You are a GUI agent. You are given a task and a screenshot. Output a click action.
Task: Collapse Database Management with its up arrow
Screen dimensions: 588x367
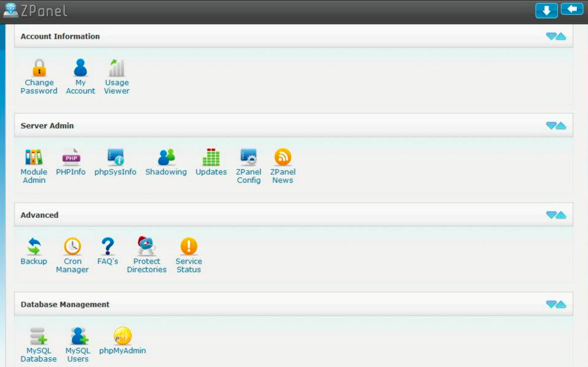pyautogui.click(x=561, y=304)
